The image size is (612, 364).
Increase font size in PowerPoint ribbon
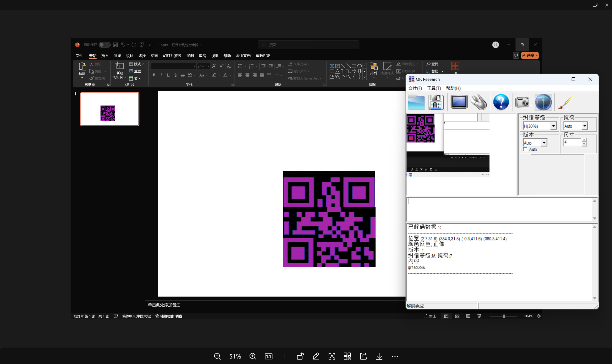[214, 66]
